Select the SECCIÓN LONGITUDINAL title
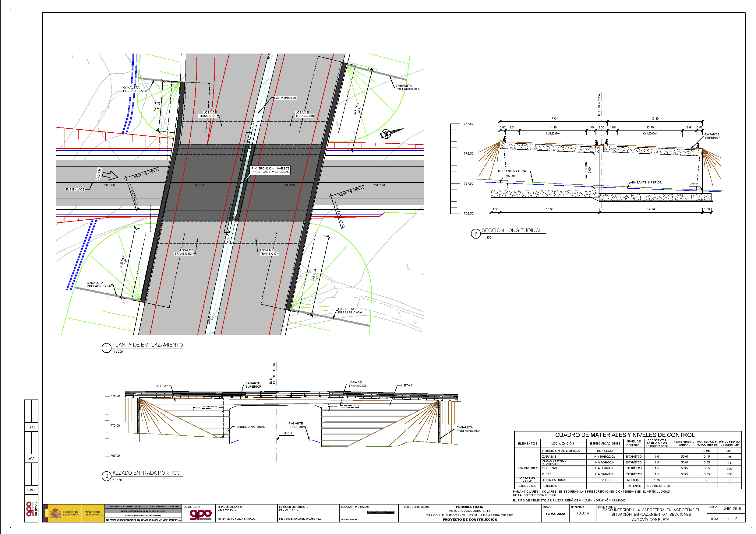The width and height of the screenshot is (756, 534). (x=511, y=230)
